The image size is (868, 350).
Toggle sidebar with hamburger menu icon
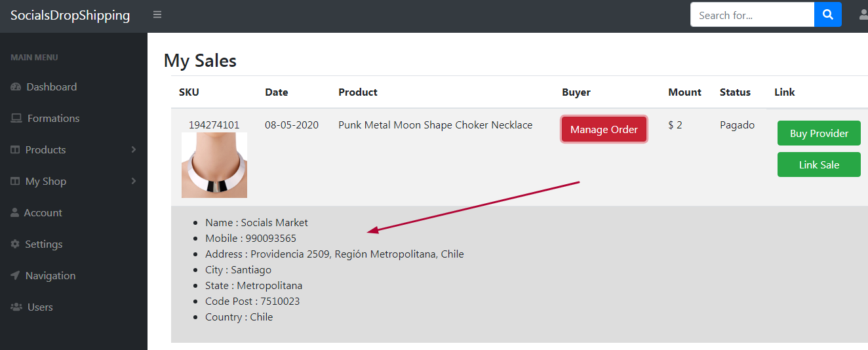[x=157, y=14]
